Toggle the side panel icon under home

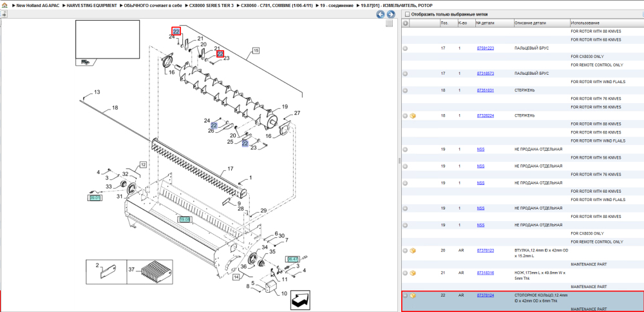[x=4, y=14]
